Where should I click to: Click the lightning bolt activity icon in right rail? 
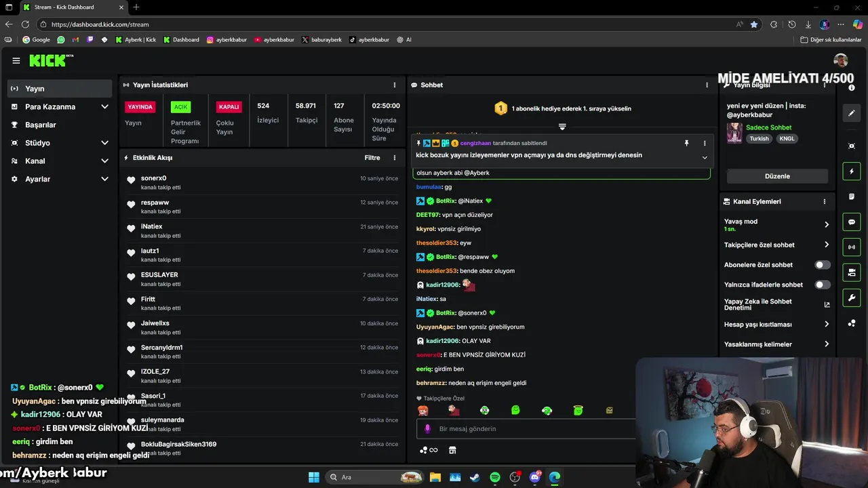pos(852,171)
